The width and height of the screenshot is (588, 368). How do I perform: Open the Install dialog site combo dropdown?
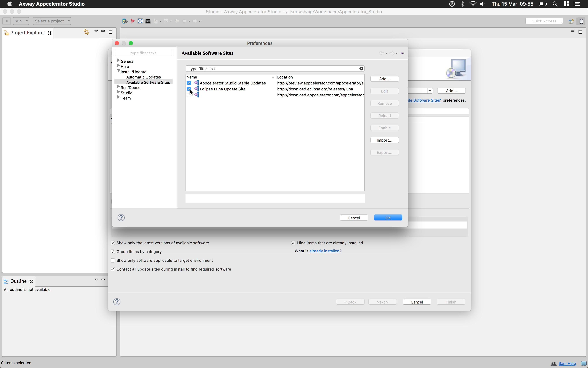430,91
